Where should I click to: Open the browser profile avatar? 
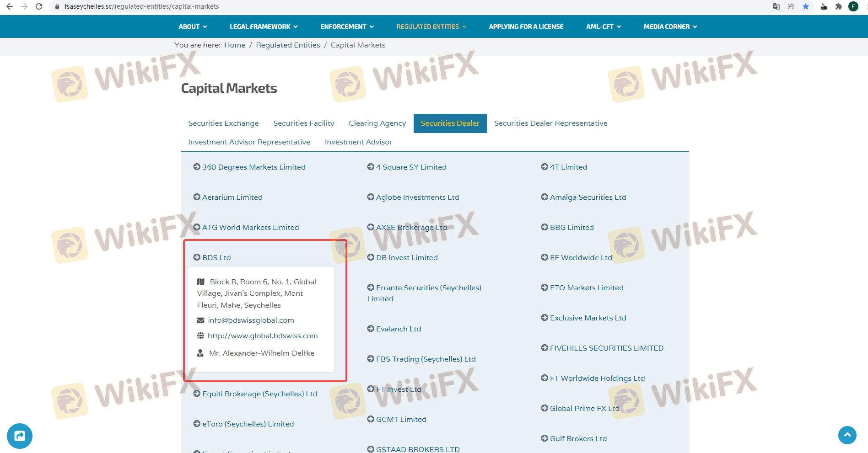pos(853,6)
